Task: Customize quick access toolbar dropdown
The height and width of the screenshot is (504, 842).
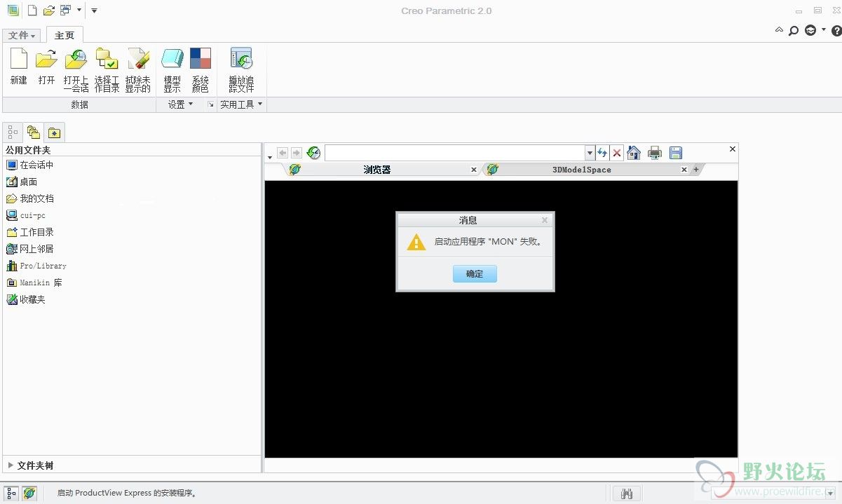Action: coord(94,11)
